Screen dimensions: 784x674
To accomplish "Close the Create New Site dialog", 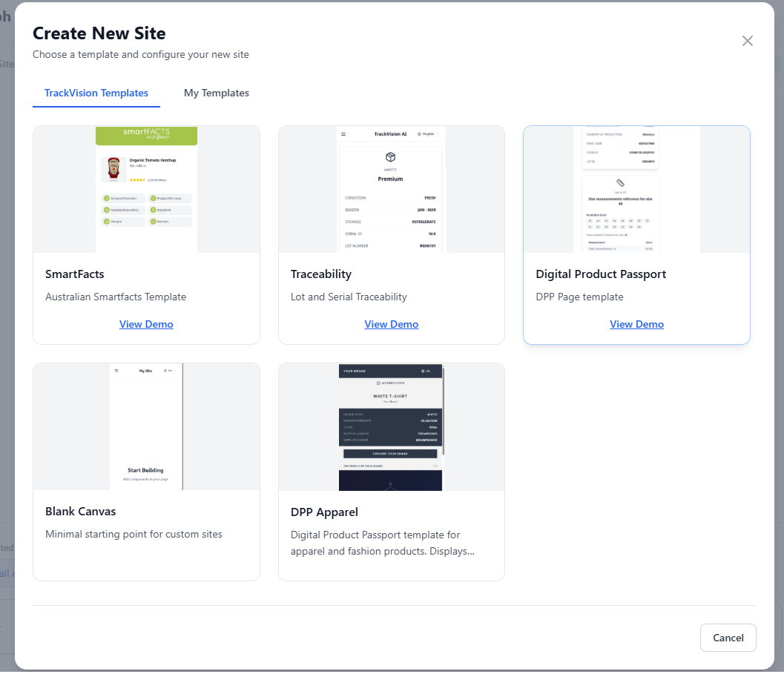I will (x=747, y=41).
